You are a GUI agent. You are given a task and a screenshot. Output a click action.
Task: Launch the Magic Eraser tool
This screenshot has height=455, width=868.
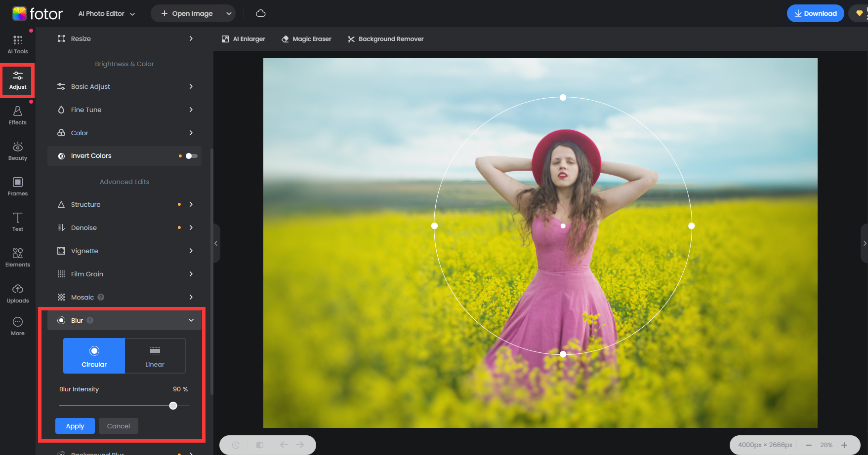click(306, 39)
